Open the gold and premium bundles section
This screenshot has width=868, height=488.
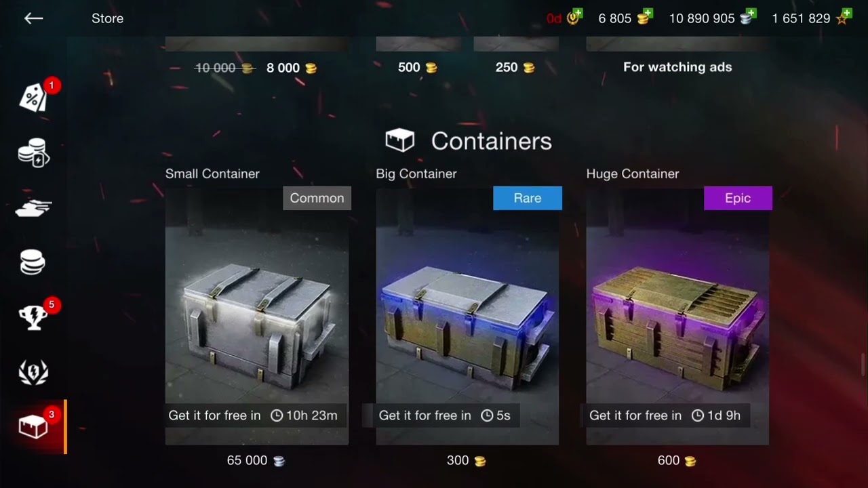[33, 152]
